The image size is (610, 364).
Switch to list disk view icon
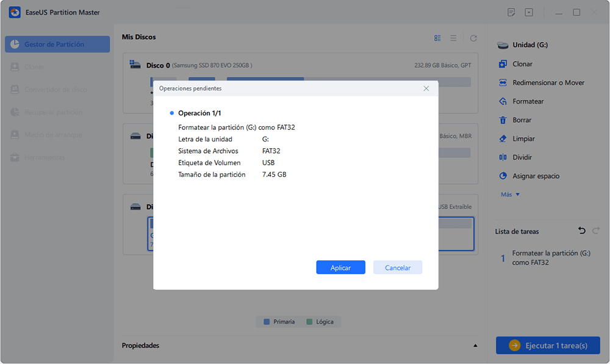coord(453,38)
